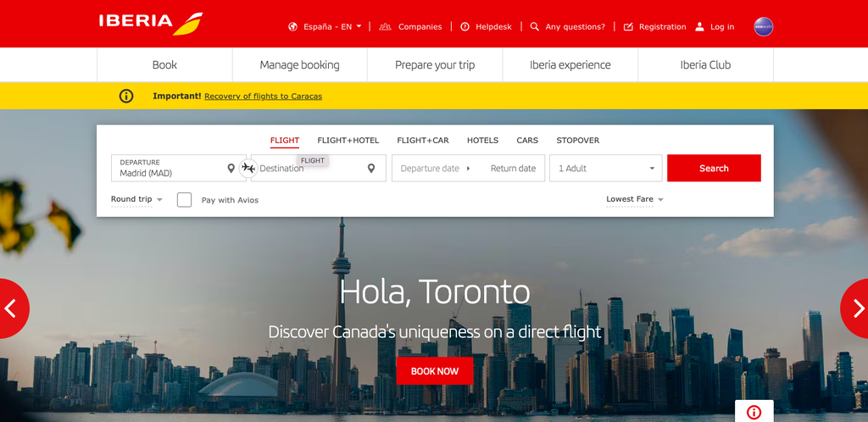The image size is (868, 422).
Task: Expand the Lowest Fare dropdown
Action: pyautogui.click(x=635, y=199)
